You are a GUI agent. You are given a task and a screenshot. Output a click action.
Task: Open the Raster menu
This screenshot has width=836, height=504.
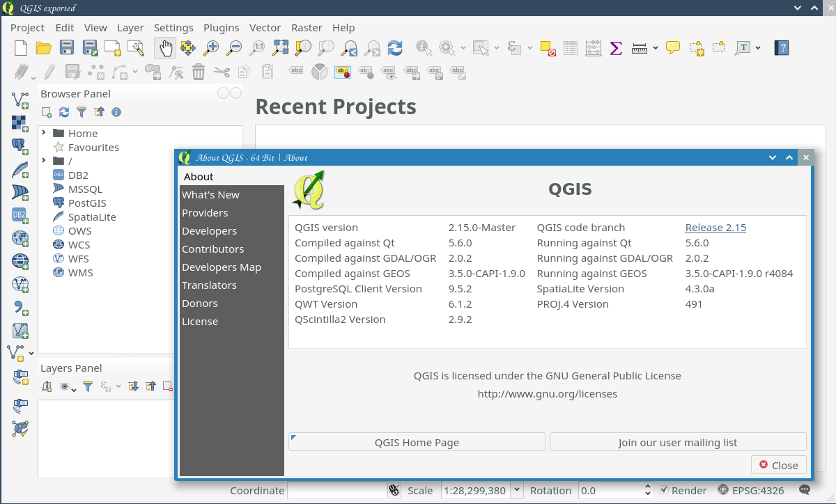point(307,28)
